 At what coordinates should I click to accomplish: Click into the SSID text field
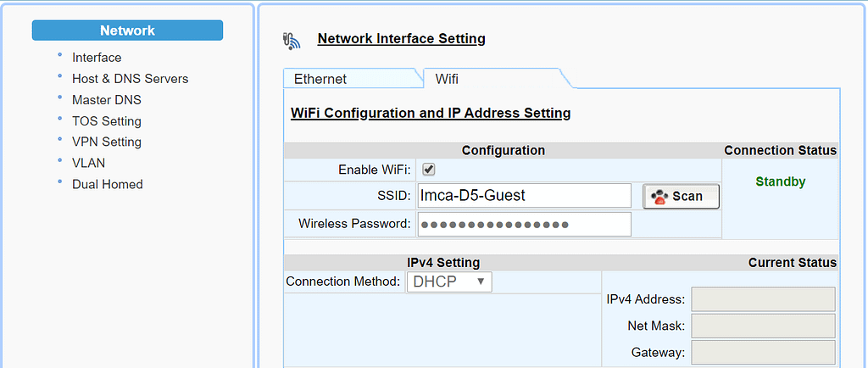[524, 196]
